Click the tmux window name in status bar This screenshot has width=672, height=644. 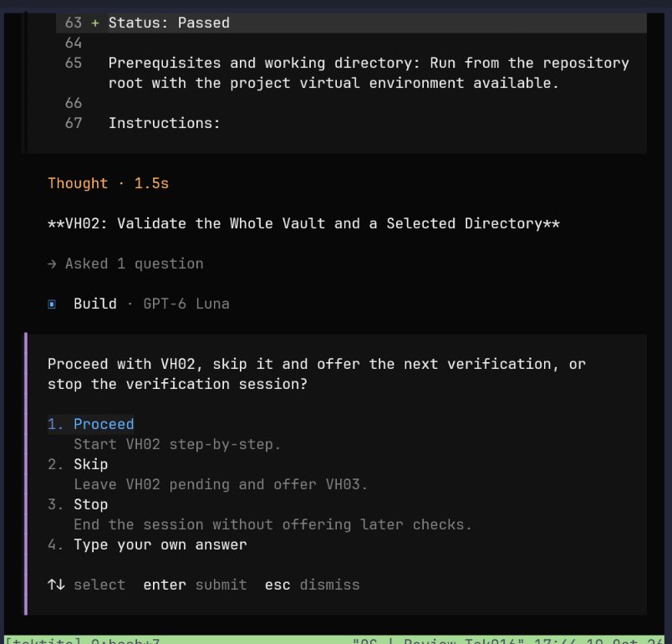pos(125,641)
